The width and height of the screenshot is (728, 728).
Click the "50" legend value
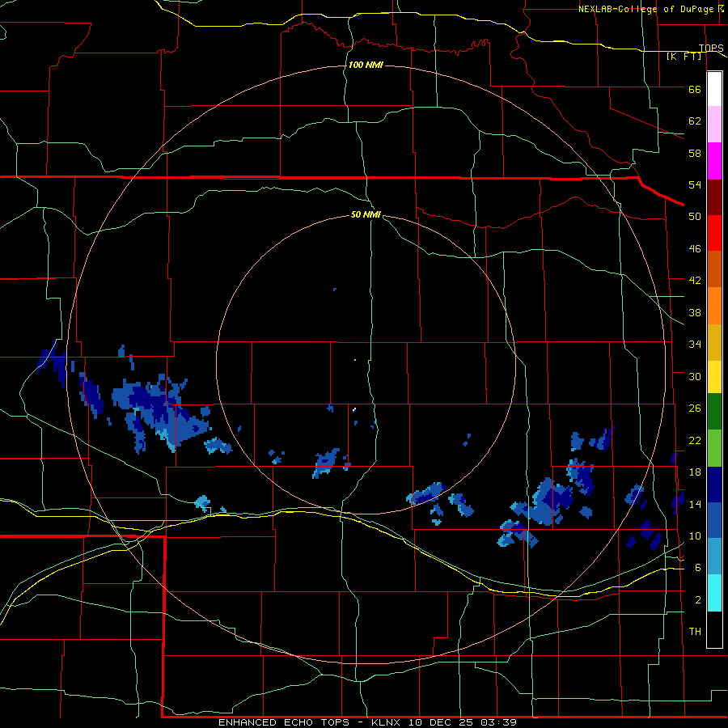(x=695, y=216)
